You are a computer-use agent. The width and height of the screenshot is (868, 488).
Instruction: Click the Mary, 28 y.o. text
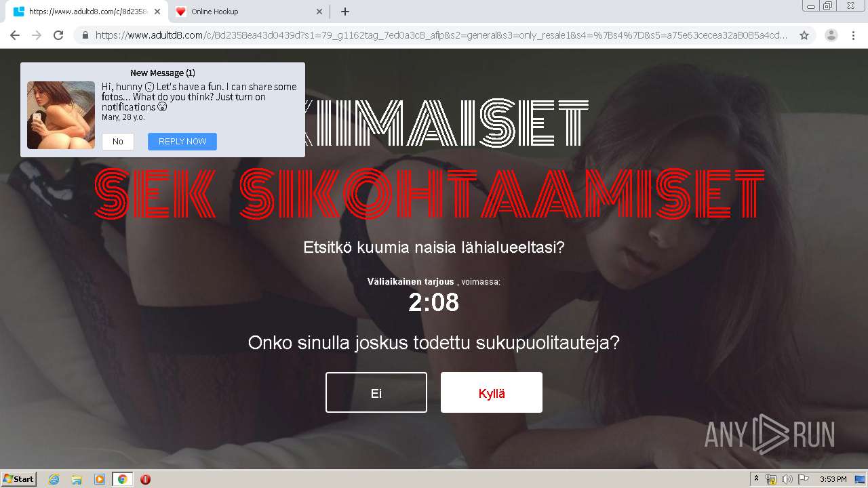click(x=123, y=117)
